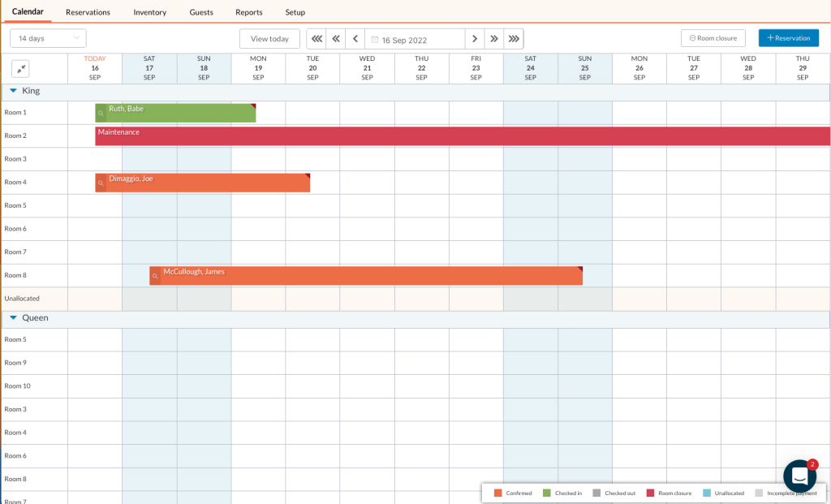Click the single left arrow to go back one day
Image resolution: width=831 pixels, height=504 pixels.
pyautogui.click(x=355, y=38)
